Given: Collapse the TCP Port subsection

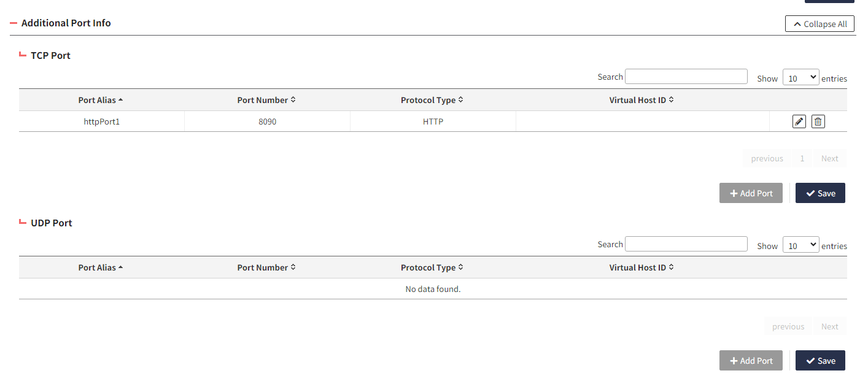Looking at the screenshot, I should pyautogui.click(x=23, y=55).
